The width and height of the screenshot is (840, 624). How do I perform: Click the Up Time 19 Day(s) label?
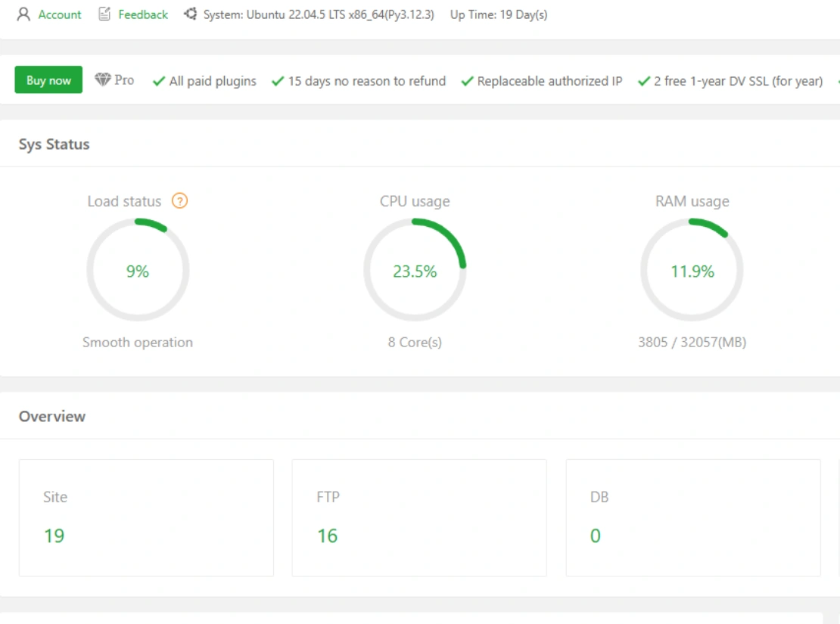[498, 15]
